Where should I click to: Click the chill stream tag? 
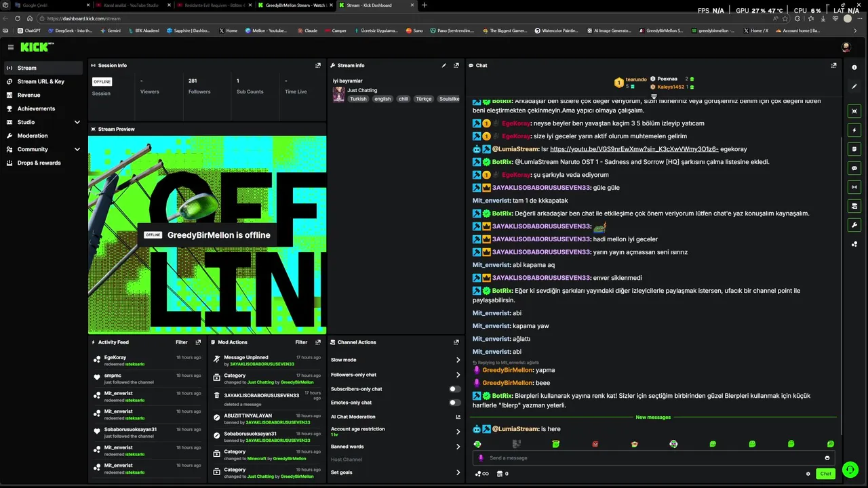403,99
